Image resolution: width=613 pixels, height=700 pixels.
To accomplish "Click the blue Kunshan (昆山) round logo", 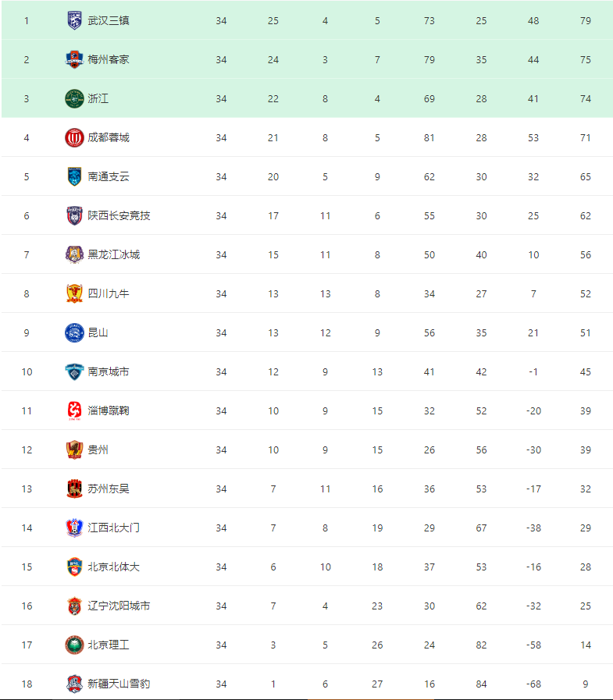I will (x=74, y=332).
